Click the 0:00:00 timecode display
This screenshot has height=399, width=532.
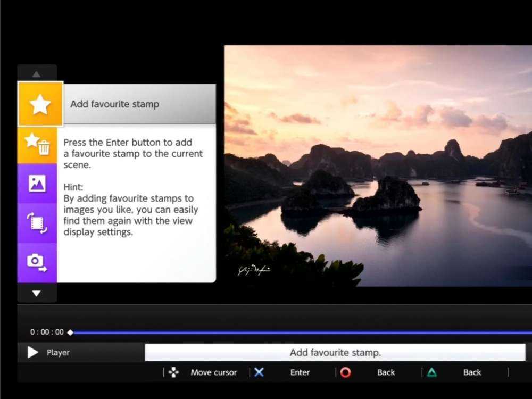[47, 332]
